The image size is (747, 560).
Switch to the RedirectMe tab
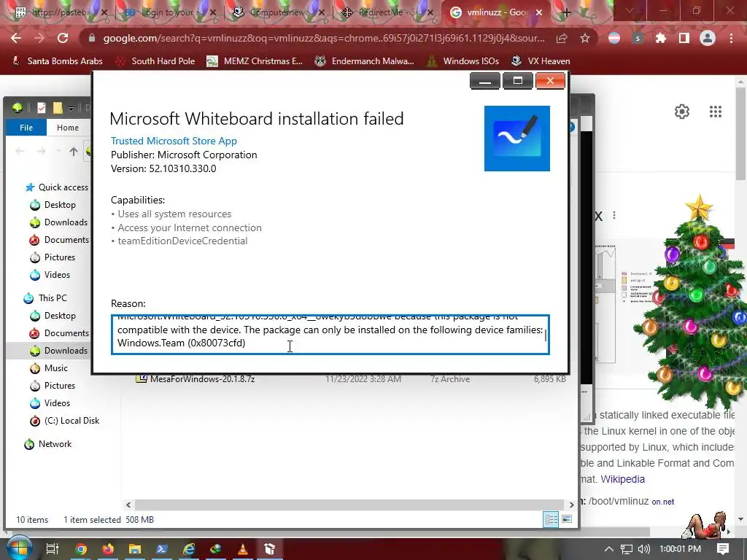coord(387,12)
